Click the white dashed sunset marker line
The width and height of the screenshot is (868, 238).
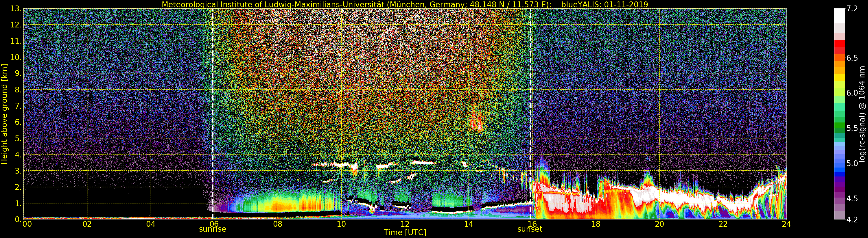point(530,114)
